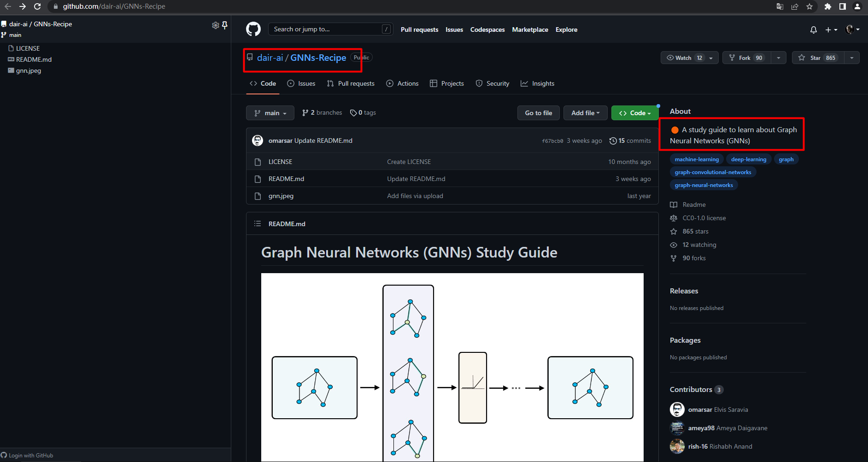Open the user avatar menu
This screenshot has width=868, height=462.
[x=852, y=29]
